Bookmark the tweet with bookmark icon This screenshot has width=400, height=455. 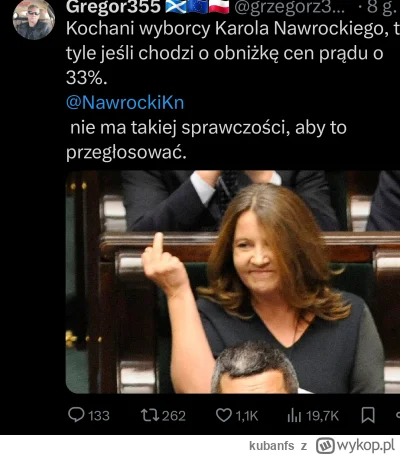368,415
